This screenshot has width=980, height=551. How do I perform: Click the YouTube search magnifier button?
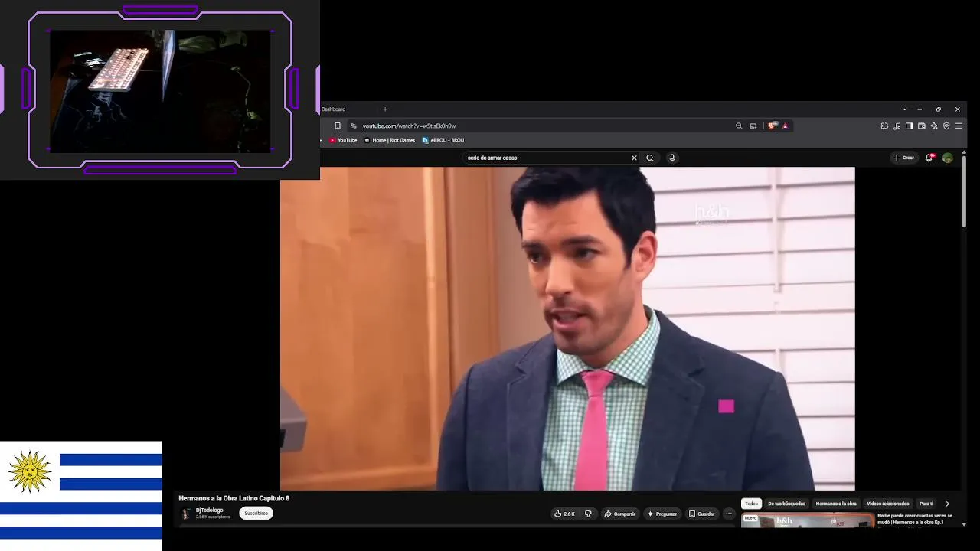click(x=650, y=158)
